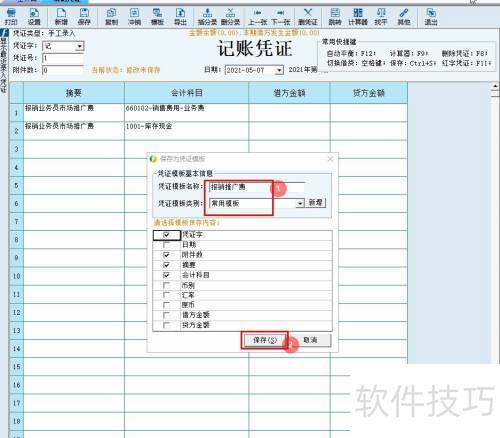Click the 打印 print icon in toolbar
Image resolution: width=500 pixels, height=438 pixels.
(x=11, y=17)
